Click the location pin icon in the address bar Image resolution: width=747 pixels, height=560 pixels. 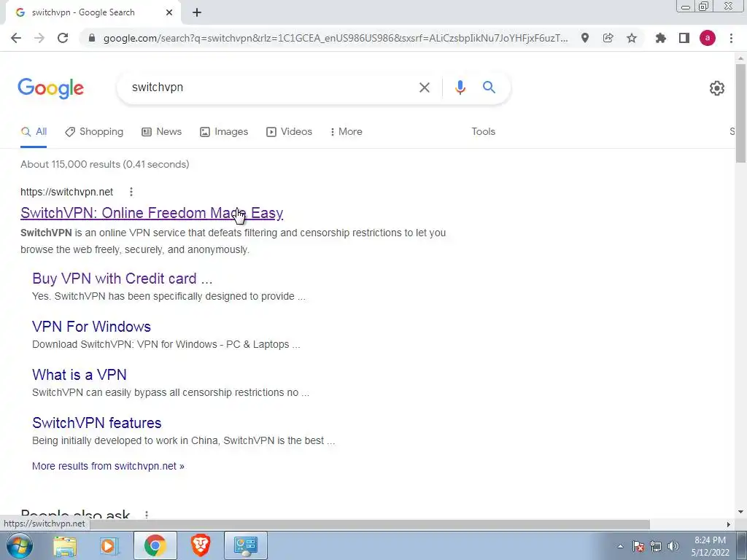point(584,38)
